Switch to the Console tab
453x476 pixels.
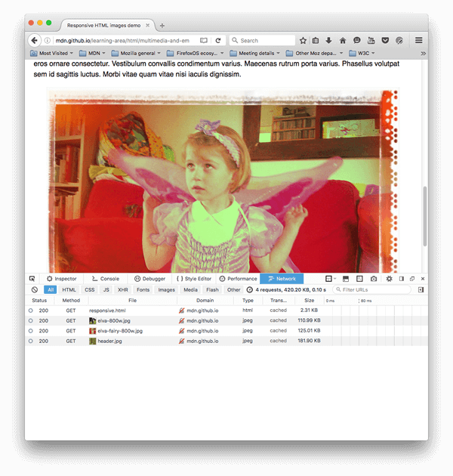pyautogui.click(x=105, y=279)
